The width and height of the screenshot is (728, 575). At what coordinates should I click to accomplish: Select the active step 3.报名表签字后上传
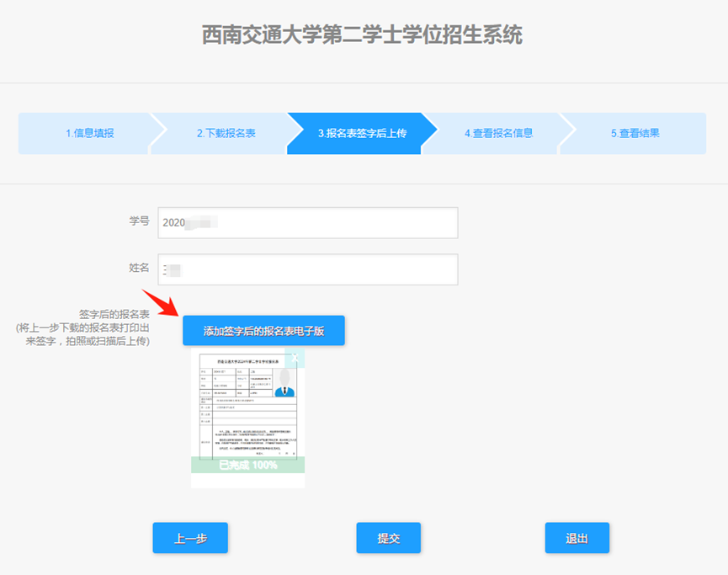(x=361, y=133)
